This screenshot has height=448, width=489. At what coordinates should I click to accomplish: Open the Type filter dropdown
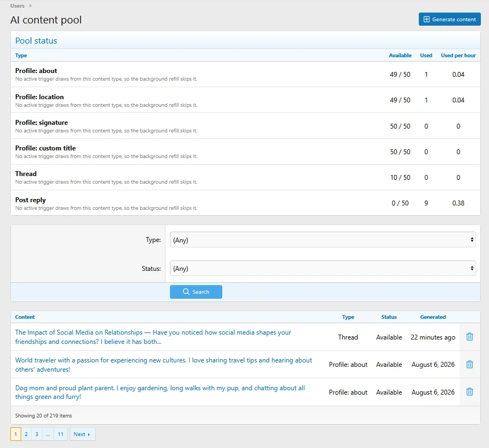(322, 240)
